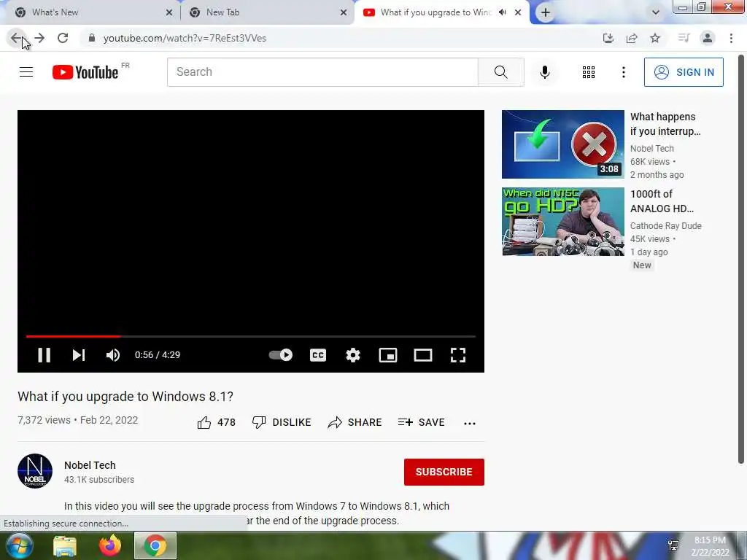Go back using the browser back arrow
The height and width of the screenshot is (560, 747).
pos(16,38)
